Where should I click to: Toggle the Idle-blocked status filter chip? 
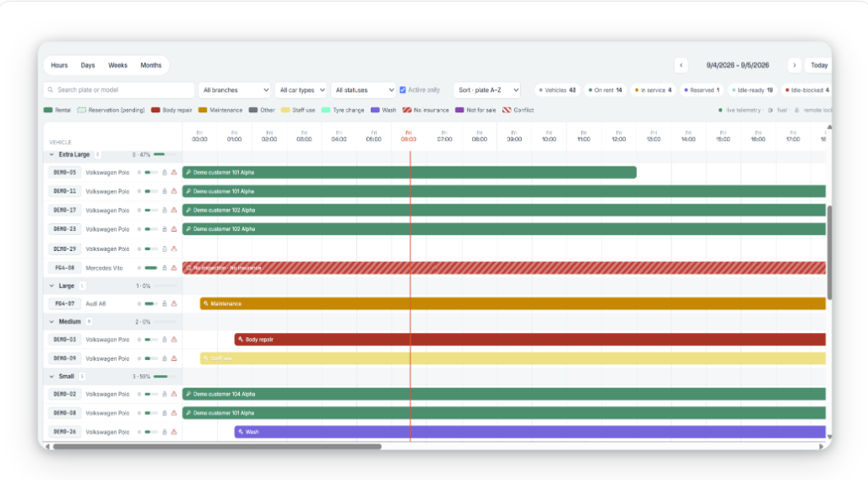807,90
